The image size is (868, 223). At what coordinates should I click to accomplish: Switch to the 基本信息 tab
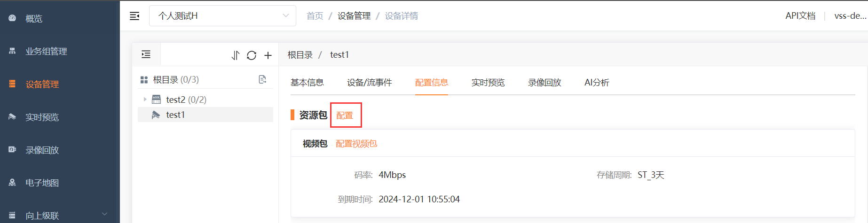point(307,83)
